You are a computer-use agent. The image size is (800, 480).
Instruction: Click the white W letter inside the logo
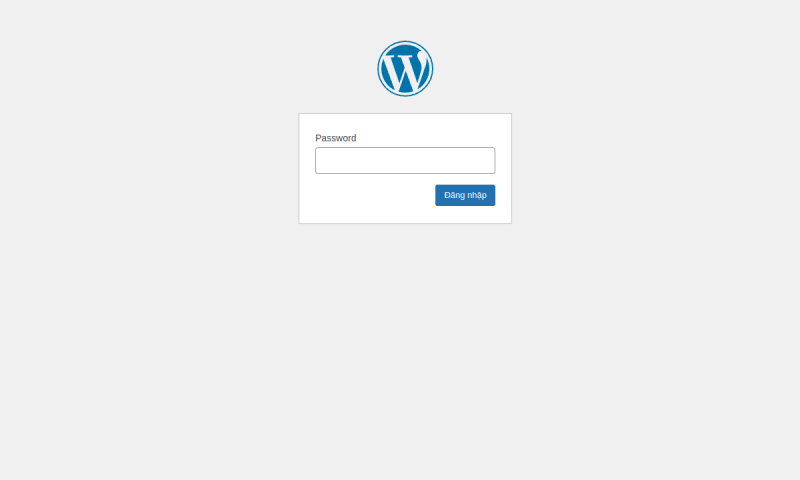[x=405, y=71]
